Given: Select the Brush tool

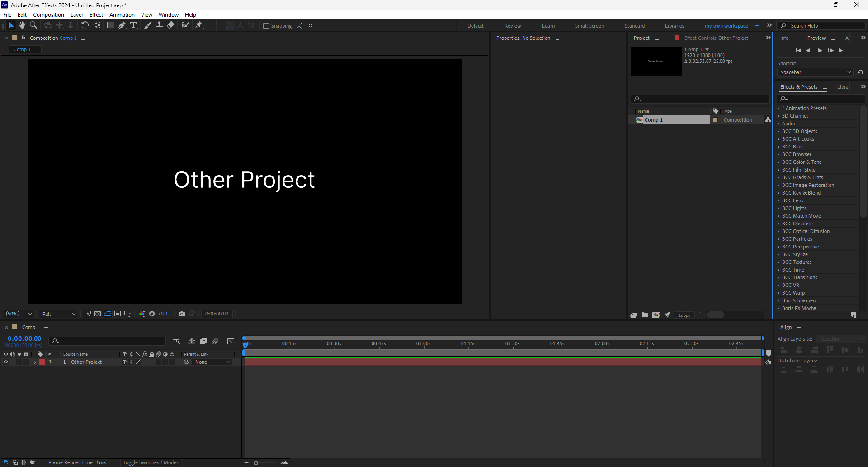Looking at the screenshot, I should click(148, 25).
